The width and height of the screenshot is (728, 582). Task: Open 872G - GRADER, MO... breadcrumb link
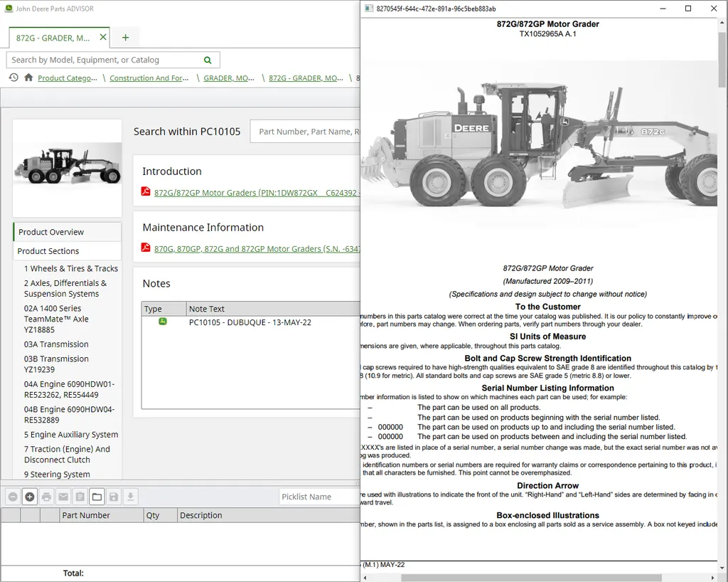[x=306, y=78]
